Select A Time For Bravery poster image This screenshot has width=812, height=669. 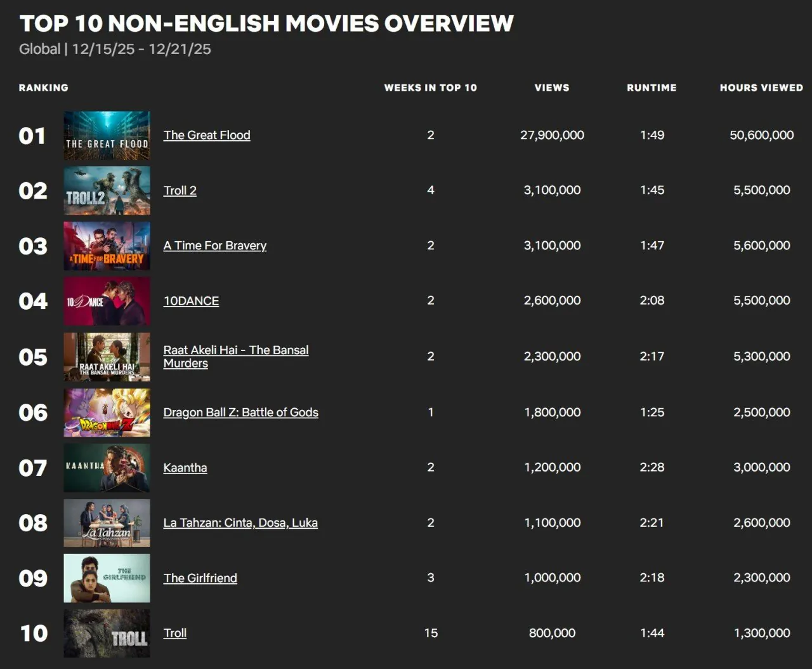(x=107, y=246)
